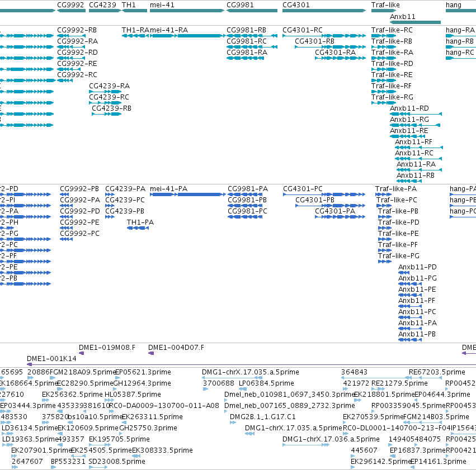Screen dimensions: 476x470
Task: Open transcript mei-41-RA
Action: click(169, 30)
